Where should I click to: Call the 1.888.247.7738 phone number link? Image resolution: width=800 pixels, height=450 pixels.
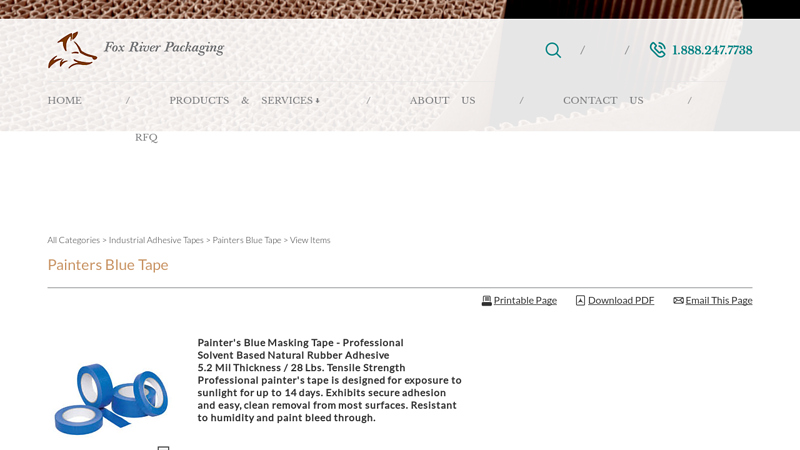(712, 50)
